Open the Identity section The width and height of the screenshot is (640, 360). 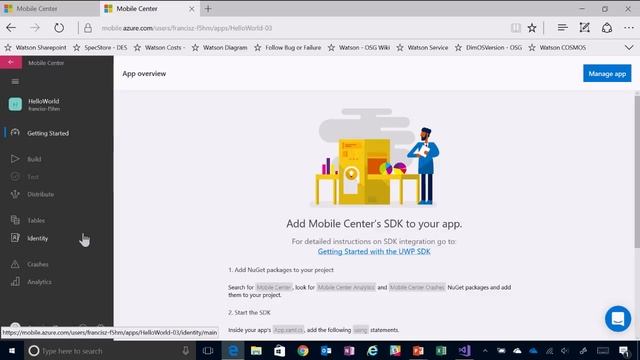click(38, 238)
